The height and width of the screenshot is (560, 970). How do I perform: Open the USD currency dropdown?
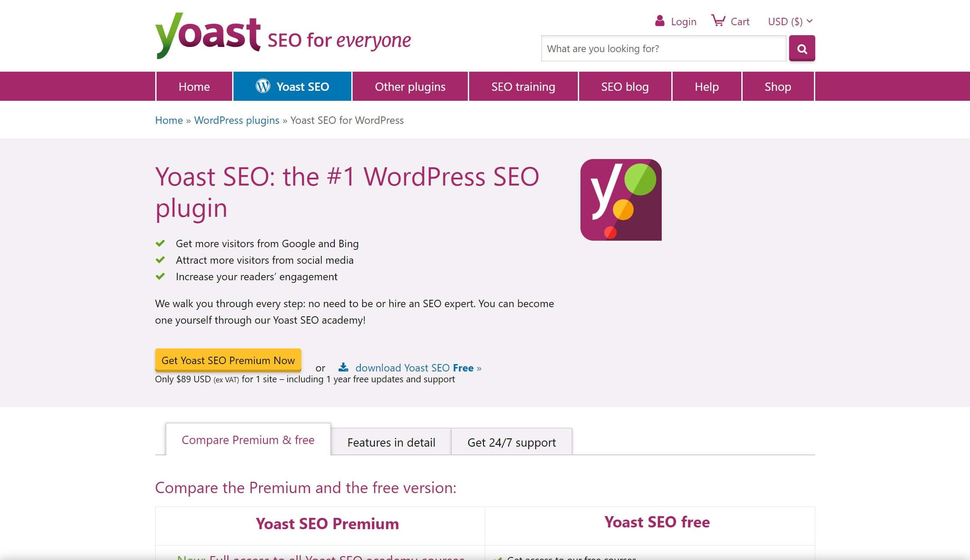[x=785, y=21]
